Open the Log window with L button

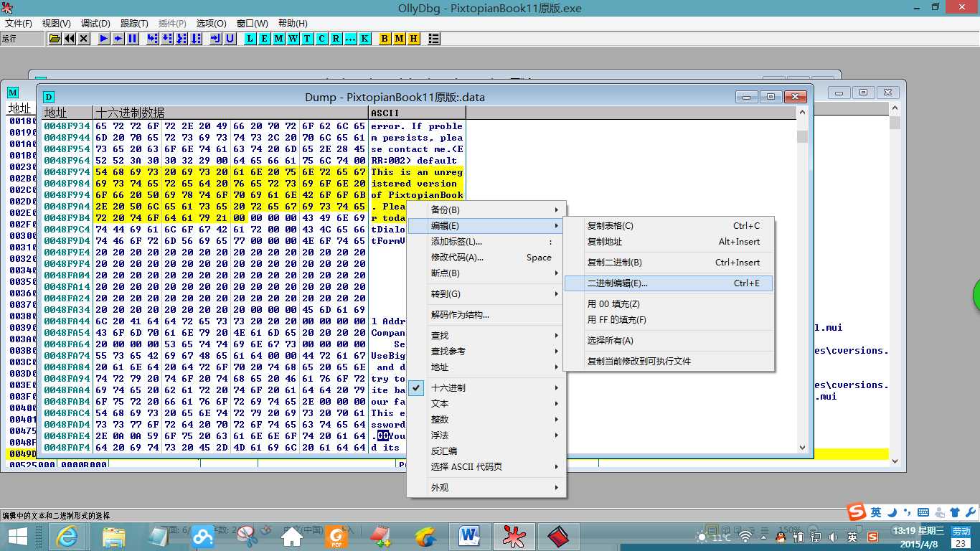click(x=250, y=39)
